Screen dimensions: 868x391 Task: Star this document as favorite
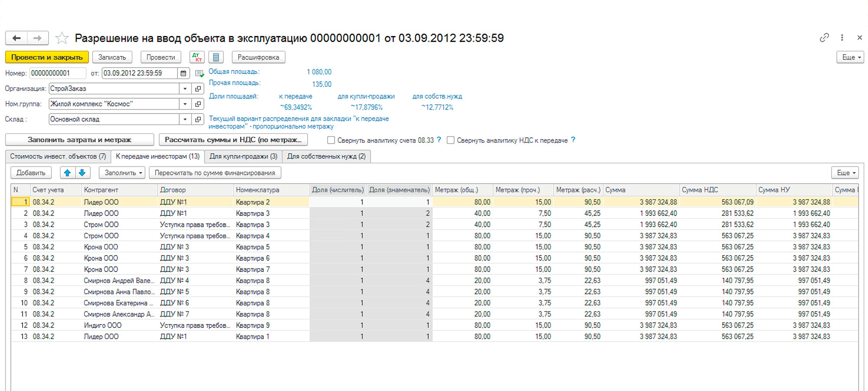62,38
